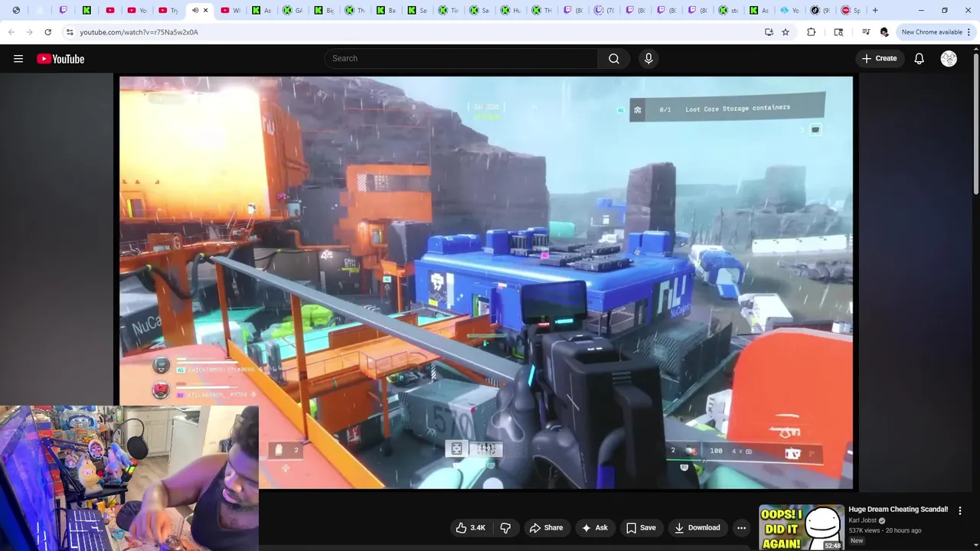
Task: Close the active playing YouTube tab
Action: point(205,11)
